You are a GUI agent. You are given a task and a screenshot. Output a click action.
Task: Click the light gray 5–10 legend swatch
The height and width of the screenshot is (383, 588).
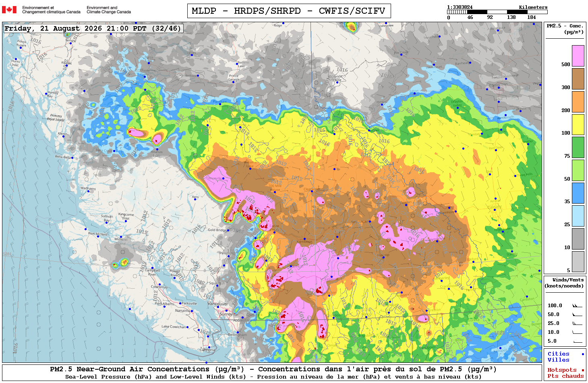pyautogui.click(x=578, y=262)
